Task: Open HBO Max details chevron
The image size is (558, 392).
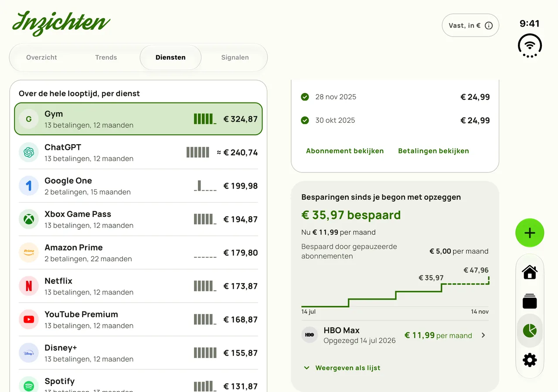Action: (483, 335)
